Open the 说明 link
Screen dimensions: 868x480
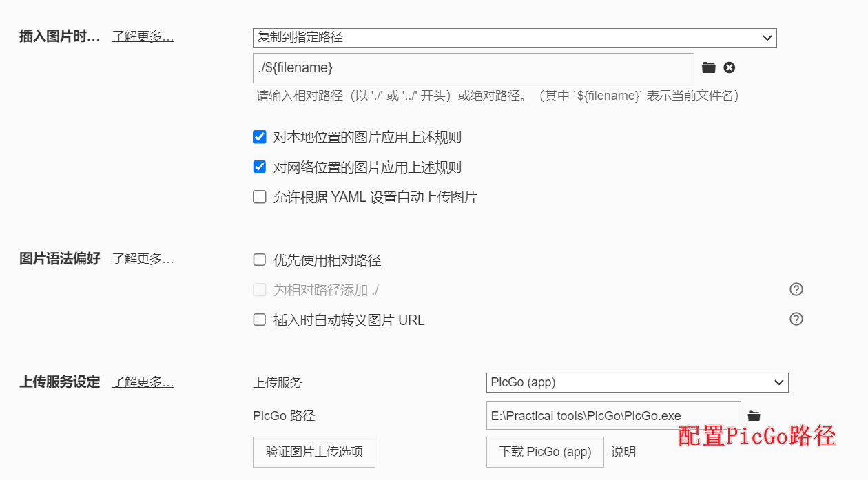pos(623,452)
